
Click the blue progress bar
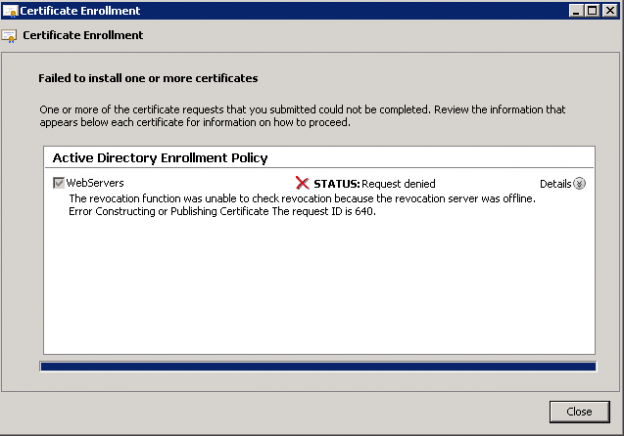click(318, 366)
